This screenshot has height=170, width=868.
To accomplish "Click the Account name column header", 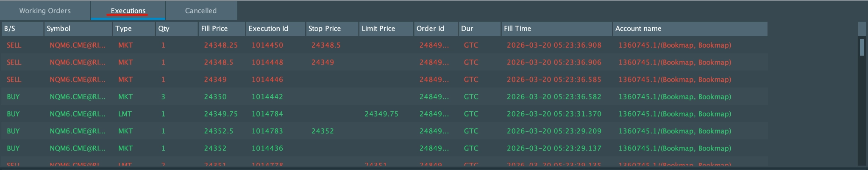I will click(690, 29).
